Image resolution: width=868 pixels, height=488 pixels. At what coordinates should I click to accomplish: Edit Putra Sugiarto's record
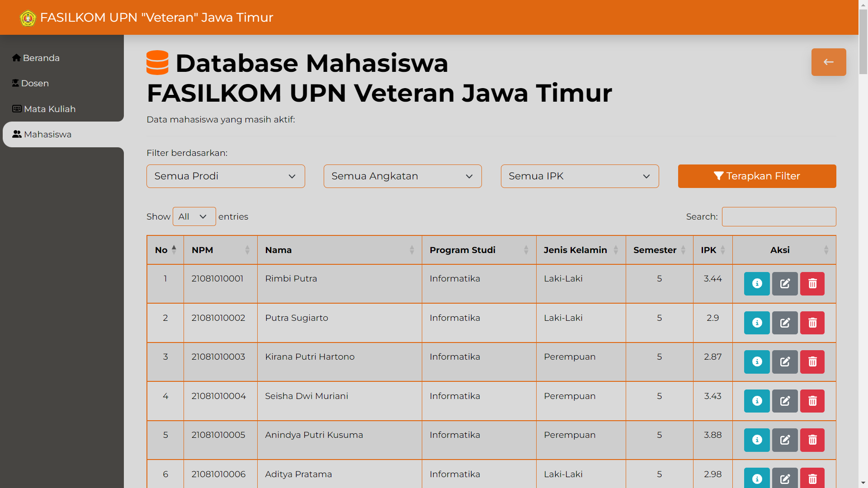[x=785, y=323]
